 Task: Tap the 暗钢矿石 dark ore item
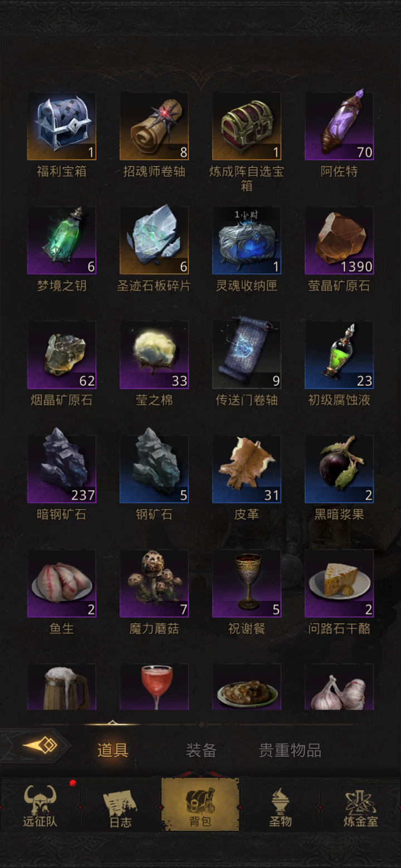click(62, 469)
